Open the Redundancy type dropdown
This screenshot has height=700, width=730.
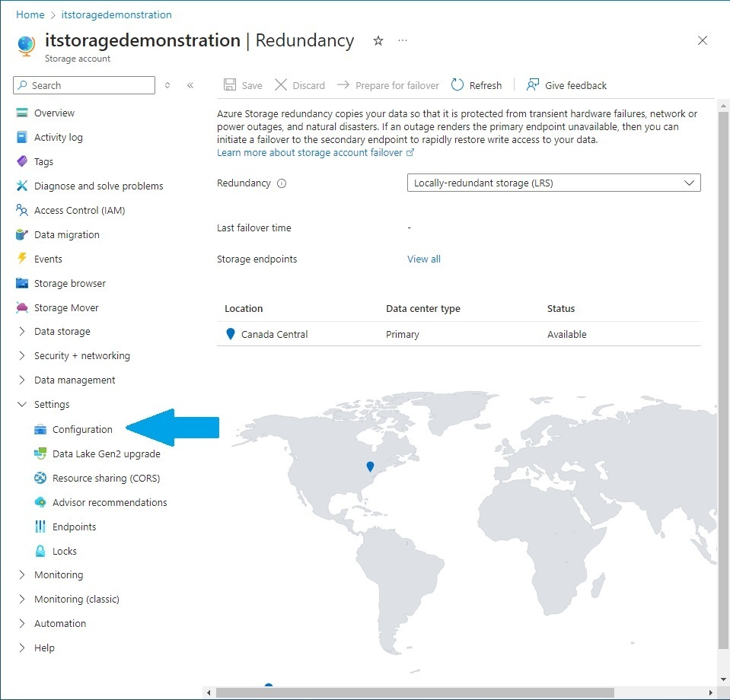coord(553,183)
